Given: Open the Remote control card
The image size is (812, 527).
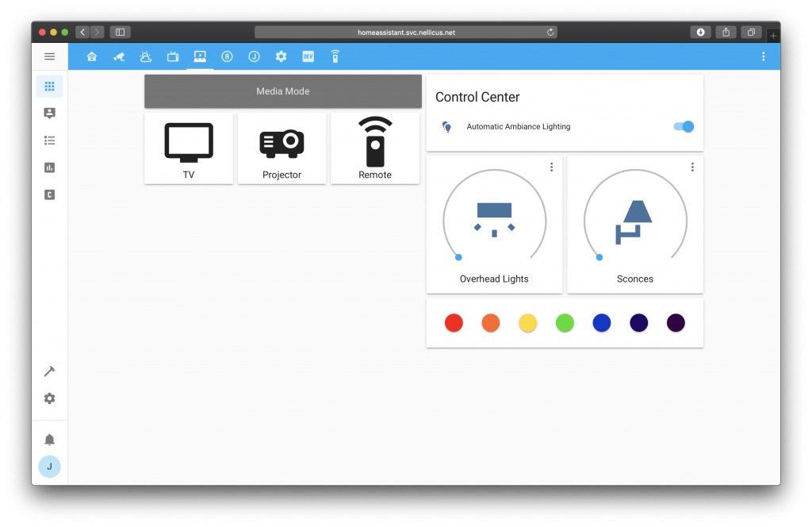Looking at the screenshot, I should [375, 148].
